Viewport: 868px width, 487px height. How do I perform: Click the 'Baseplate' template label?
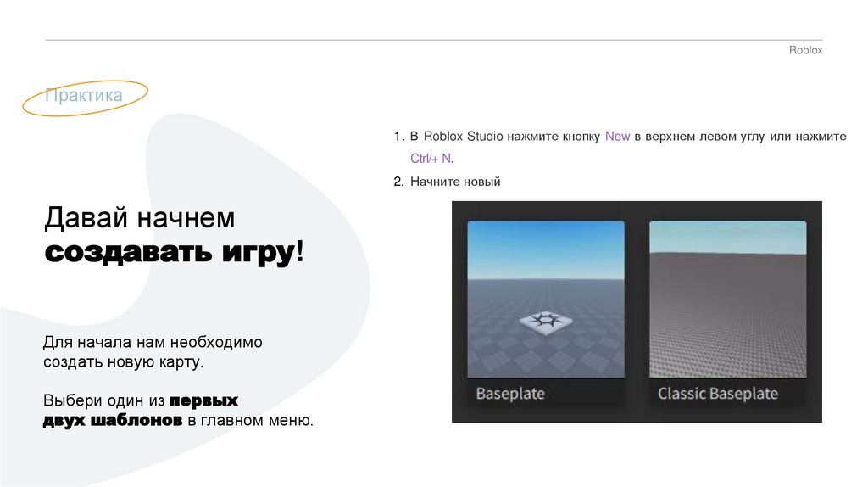tap(510, 394)
